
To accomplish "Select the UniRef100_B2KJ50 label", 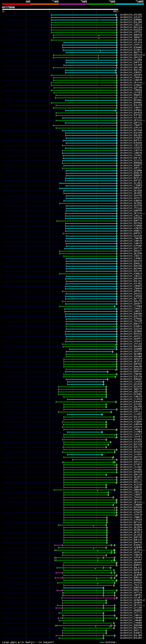I will click(131, 70).
